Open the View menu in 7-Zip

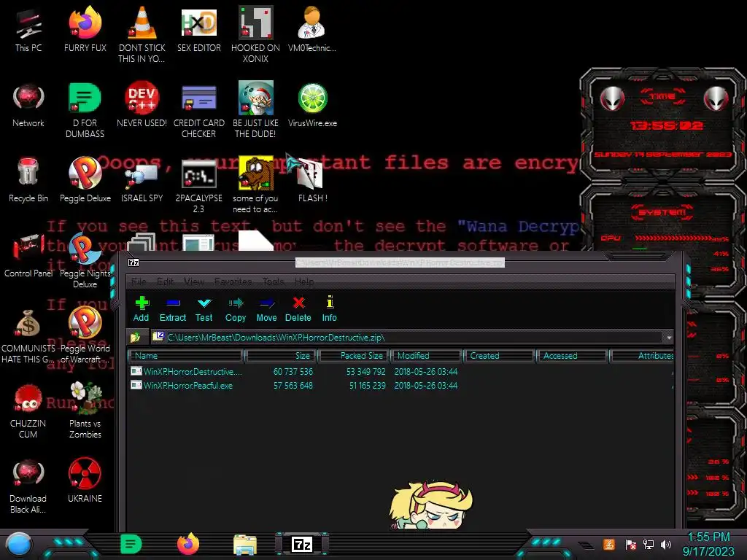pos(194,281)
